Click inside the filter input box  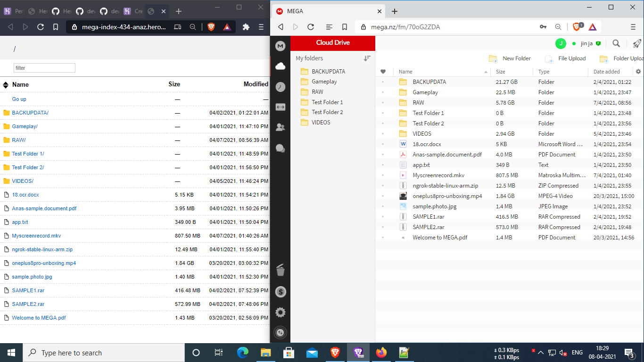tap(44, 67)
